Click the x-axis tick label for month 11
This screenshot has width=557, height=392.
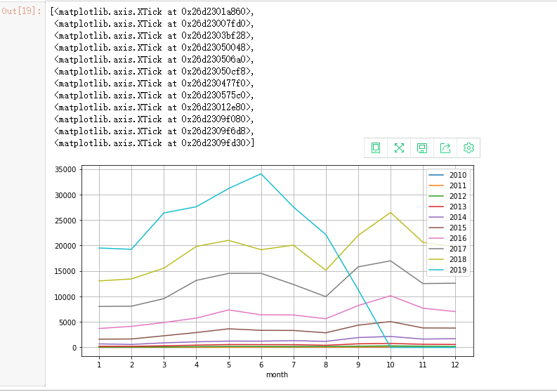pyautogui.click(x=423, y=365)
